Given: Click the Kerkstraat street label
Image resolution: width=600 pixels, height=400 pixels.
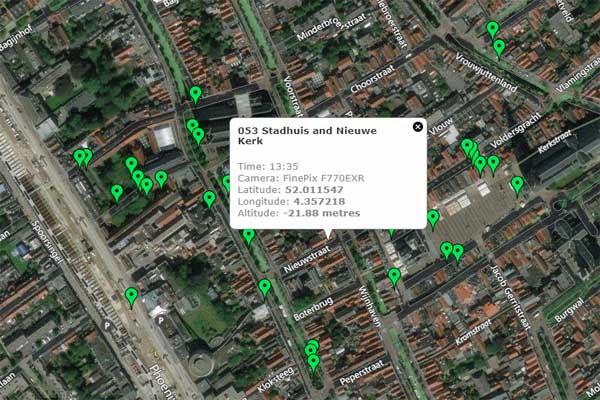Looking at the screenshot, I should (555, 142).
